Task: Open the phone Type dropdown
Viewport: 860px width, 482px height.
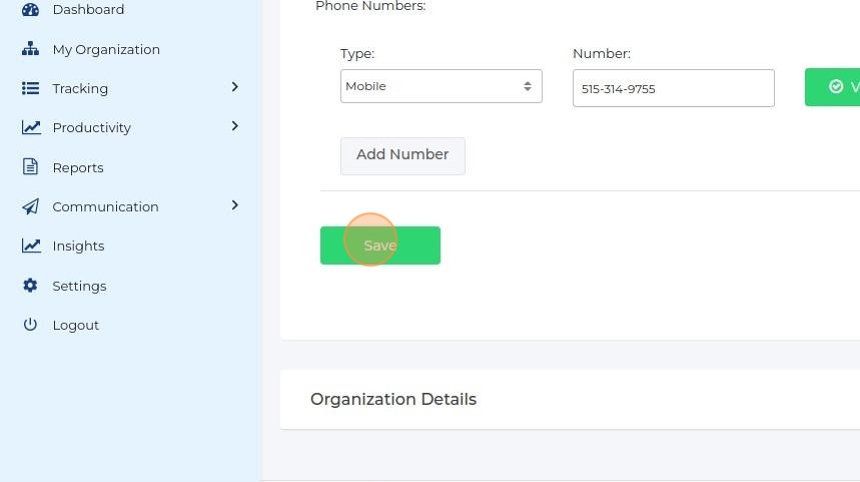Action: pyautogui.click(x=441, y=86)
